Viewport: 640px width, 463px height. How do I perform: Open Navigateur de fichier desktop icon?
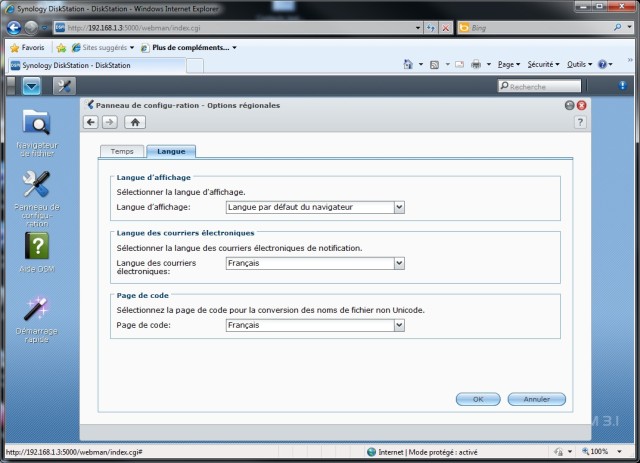[37, 123]
